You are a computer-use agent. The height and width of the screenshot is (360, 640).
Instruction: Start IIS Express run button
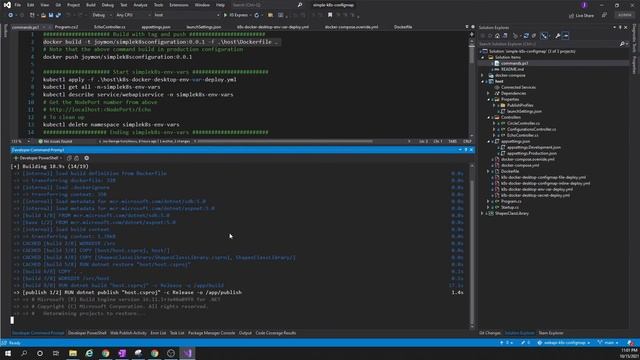pyautogui.click(x=236, y=15)
